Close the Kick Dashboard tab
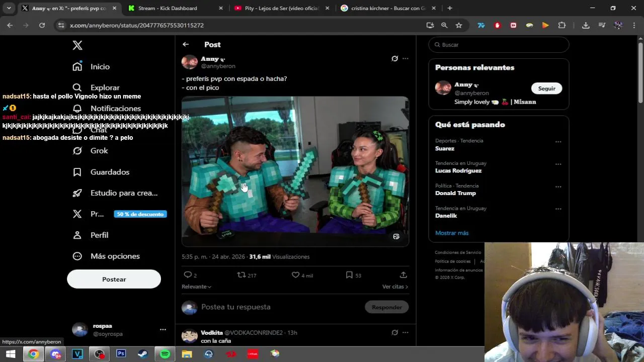Screen dimensions: 644x362 point(221,8)
